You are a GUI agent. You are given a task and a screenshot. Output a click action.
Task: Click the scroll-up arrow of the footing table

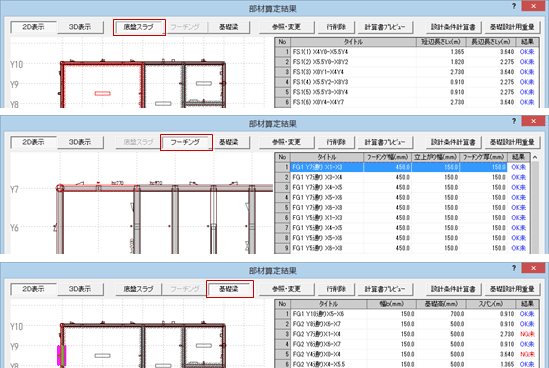(x=535, y=157)
